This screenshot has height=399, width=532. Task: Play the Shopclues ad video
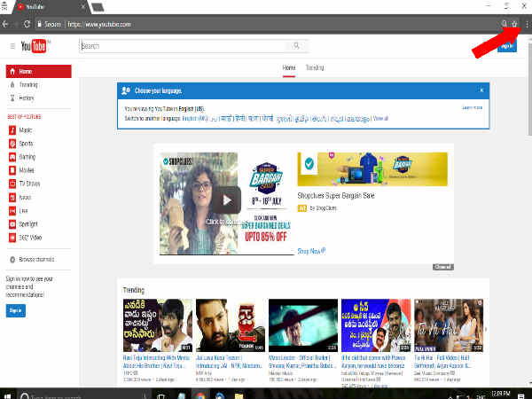click(x=227, y=200)
